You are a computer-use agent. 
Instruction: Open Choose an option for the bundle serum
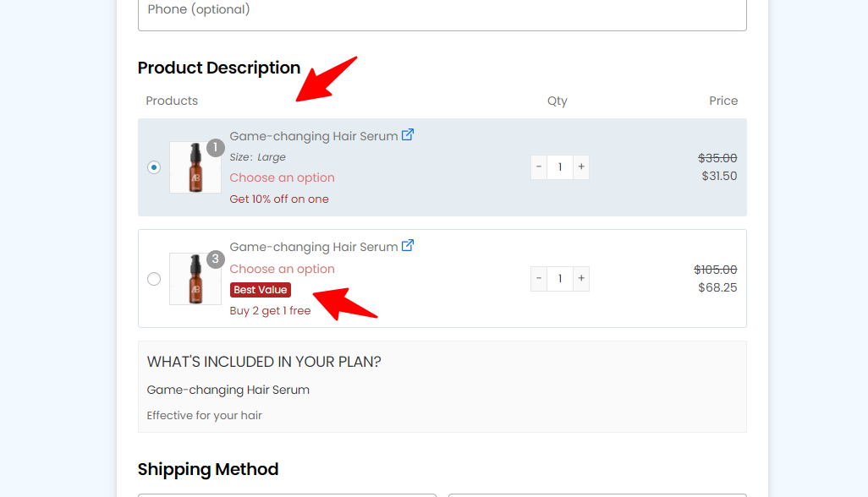click(282, 268)
